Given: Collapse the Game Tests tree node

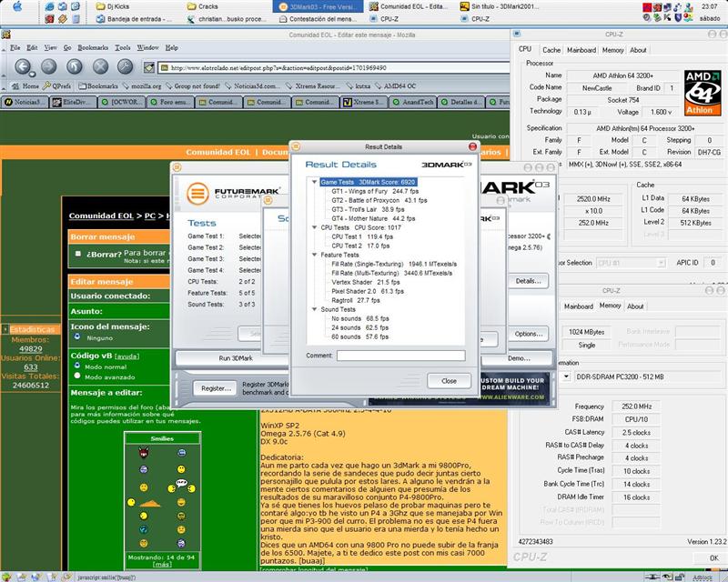Looking at the screenshot, I should coord(314,182).
